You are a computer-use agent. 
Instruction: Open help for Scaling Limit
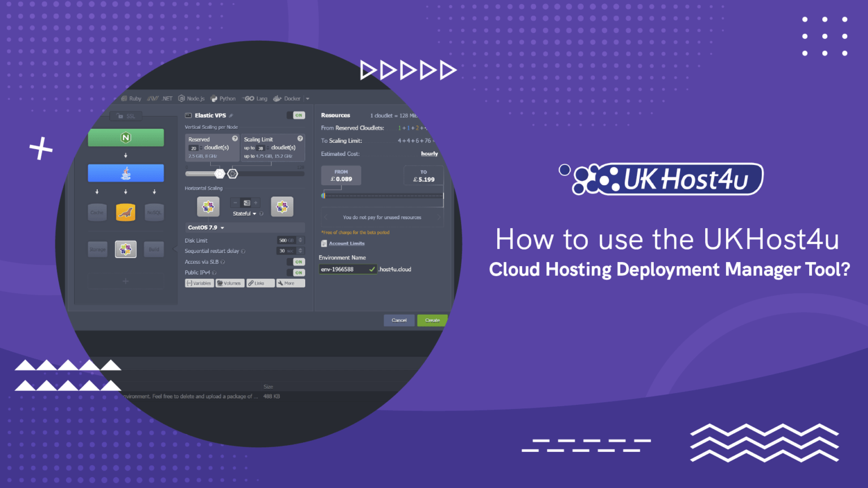300,138
